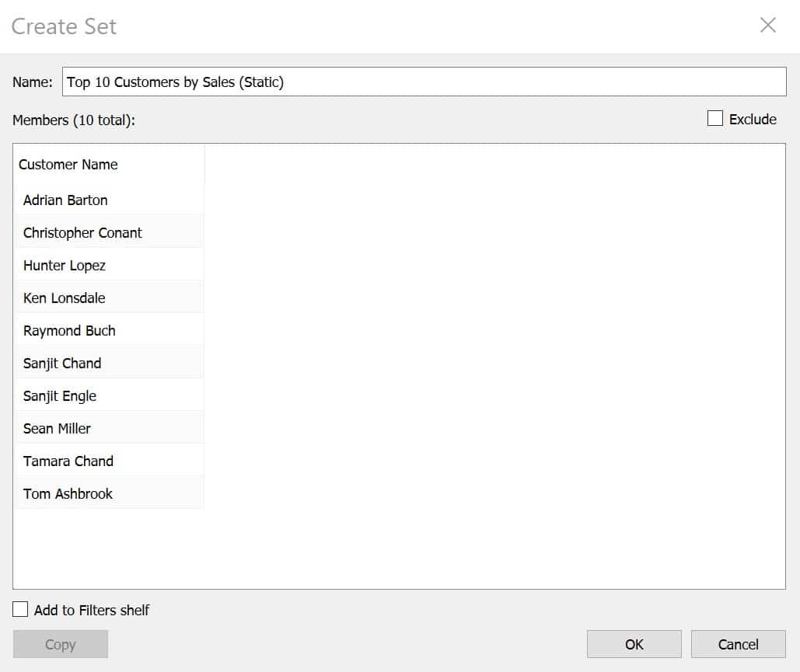This screenshot has height=672, width=800.
Task: Enable Add to Filters shelf checkbox
Action: tap(20, 609)
